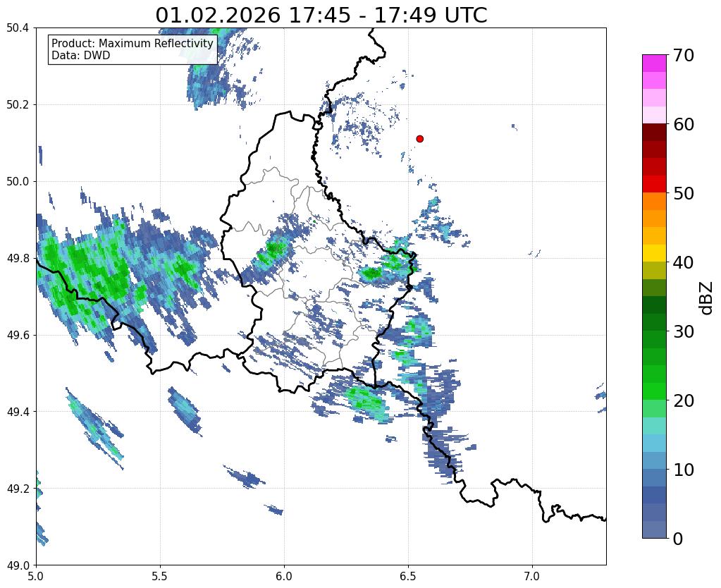Click the 49.0 latitude tick label
This screenshot has height=588, width=721.
(x=18, y=565)
